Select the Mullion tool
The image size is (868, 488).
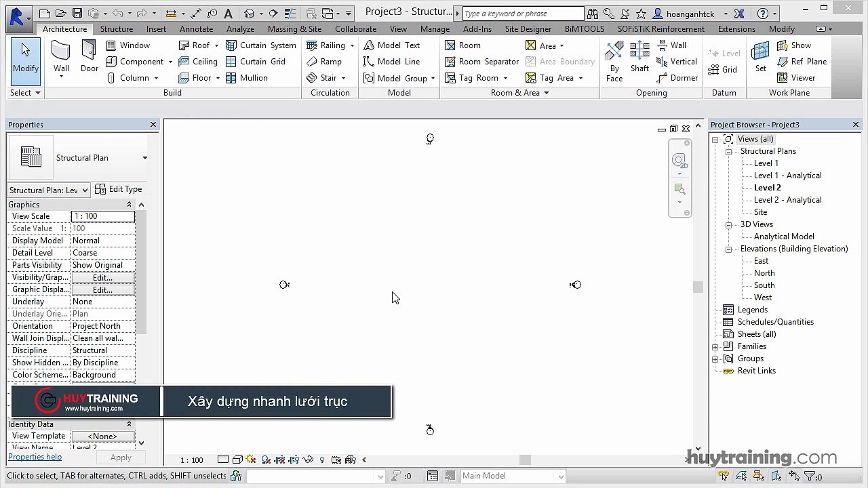246,78
